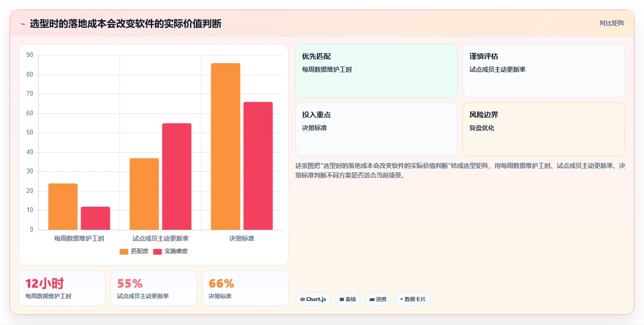Open the 投入重点 matrix card

(x=376, y=129)
